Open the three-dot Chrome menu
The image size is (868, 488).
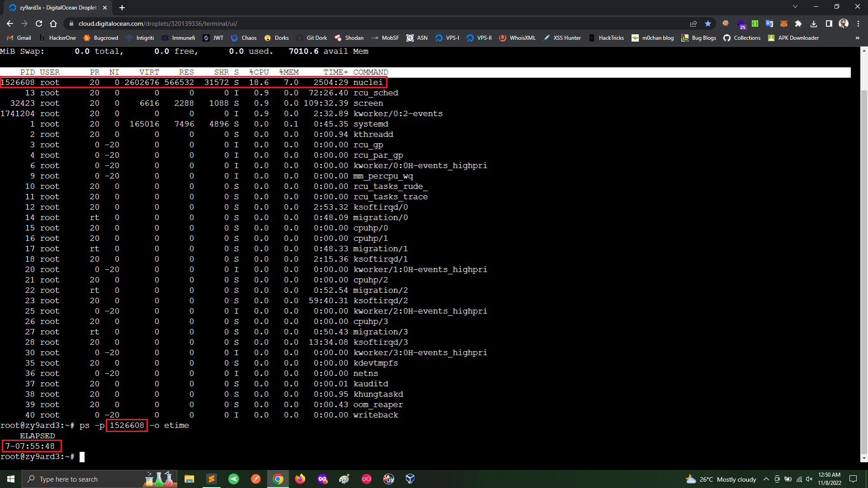point(858,23)
